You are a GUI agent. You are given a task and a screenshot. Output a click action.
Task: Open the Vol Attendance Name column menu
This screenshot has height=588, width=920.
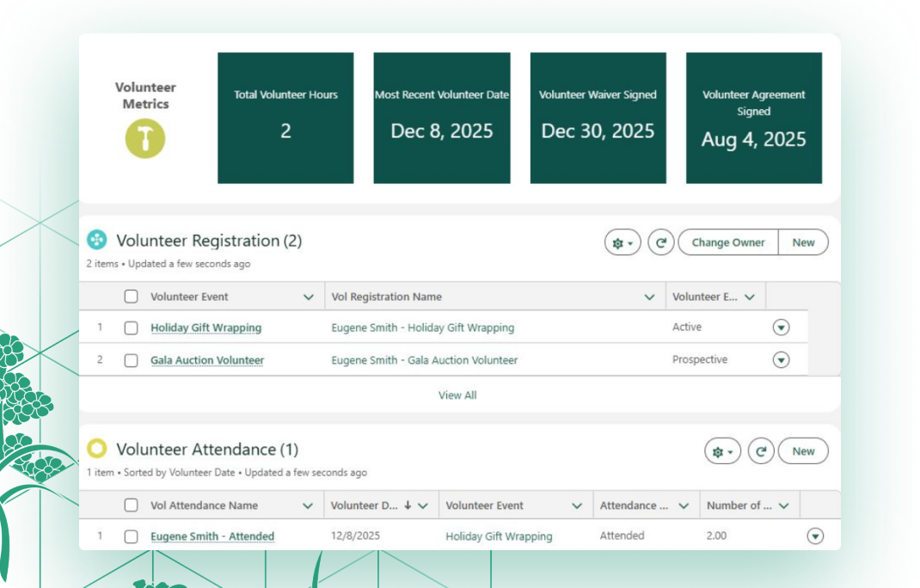point(308,505)
